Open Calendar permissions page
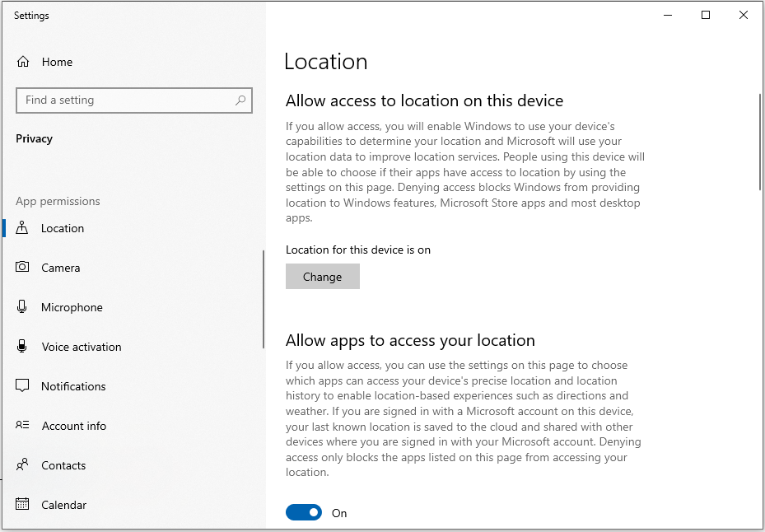 (x=64, y=505)
